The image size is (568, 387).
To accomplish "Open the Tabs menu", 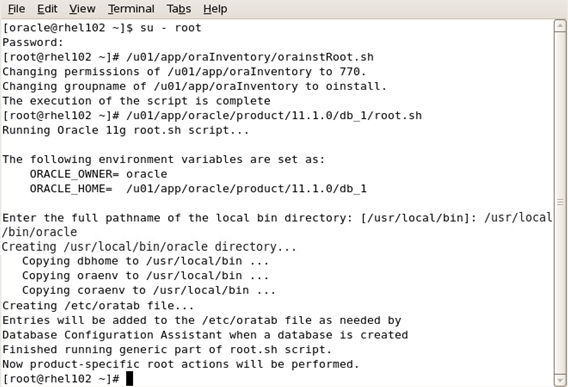I will (x=179, y=9).
